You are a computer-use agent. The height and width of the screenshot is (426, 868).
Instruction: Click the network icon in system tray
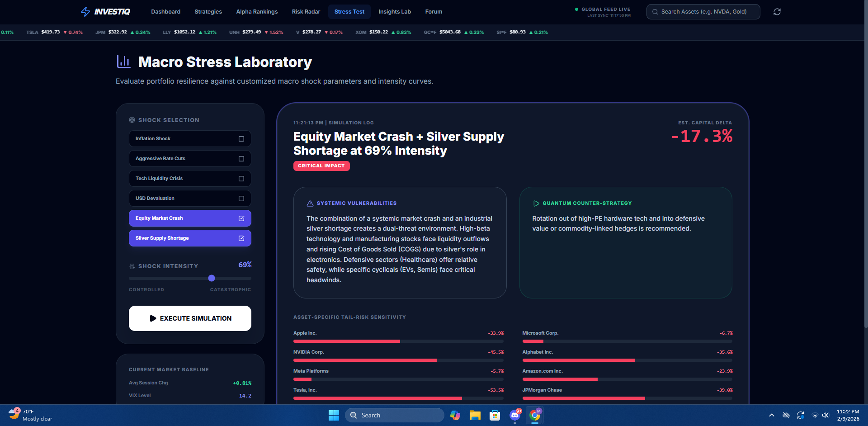[815, 415]
